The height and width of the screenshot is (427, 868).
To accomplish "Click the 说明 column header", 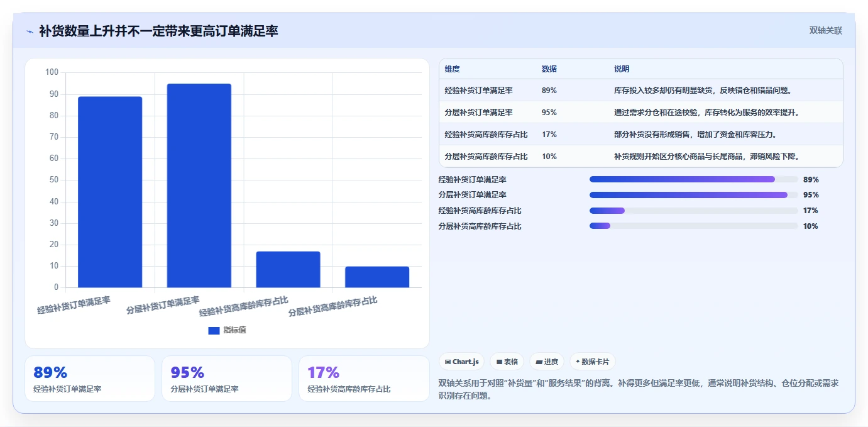I will pos(622,69).
